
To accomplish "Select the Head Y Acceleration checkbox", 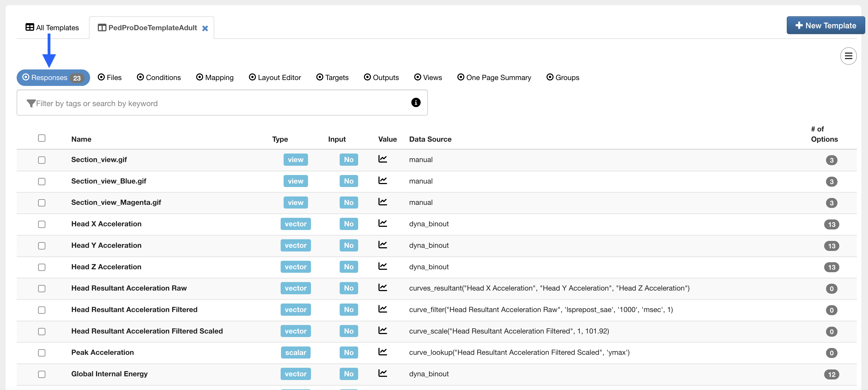I will click(x=42, y=246).
